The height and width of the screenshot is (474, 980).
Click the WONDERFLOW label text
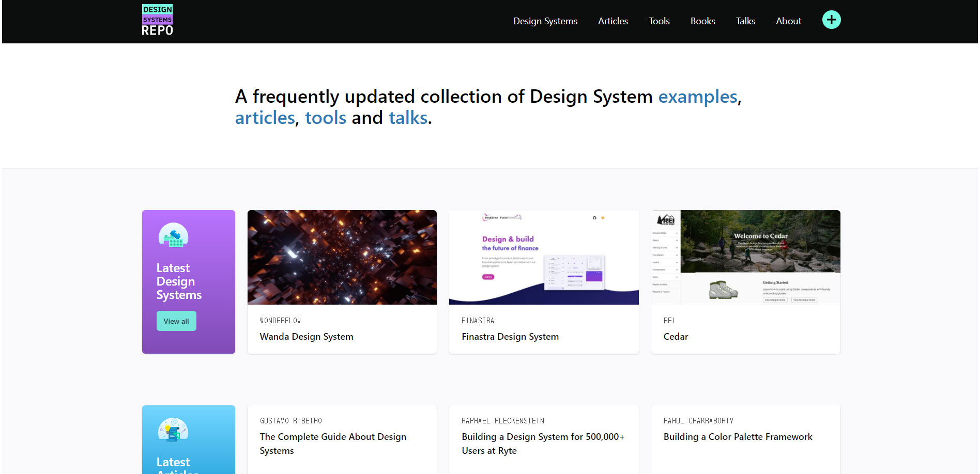[280, 321]
